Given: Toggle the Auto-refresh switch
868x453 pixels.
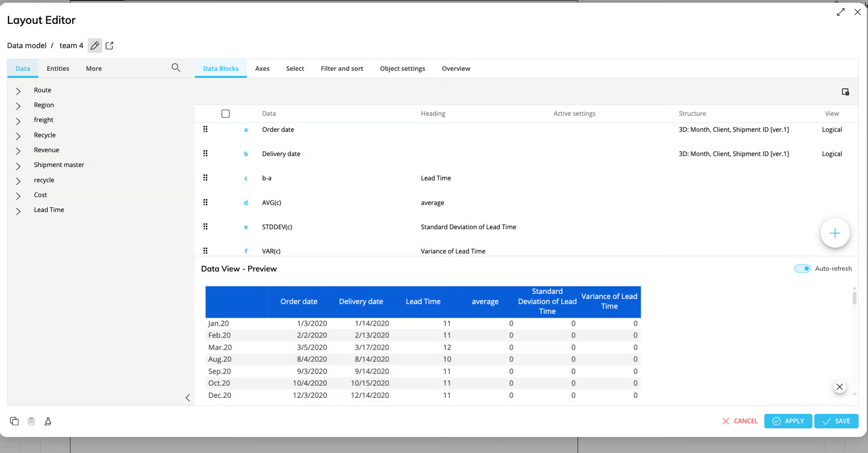Looking at the screenshot, I should [x=802, y=269].
